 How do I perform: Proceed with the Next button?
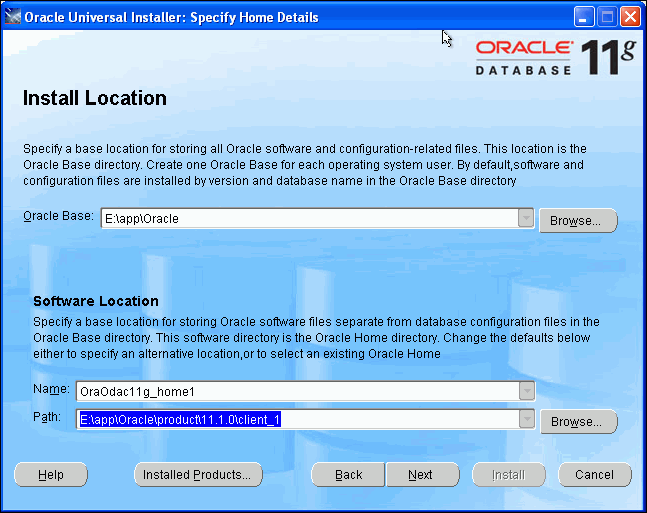(x=421, y=475)
